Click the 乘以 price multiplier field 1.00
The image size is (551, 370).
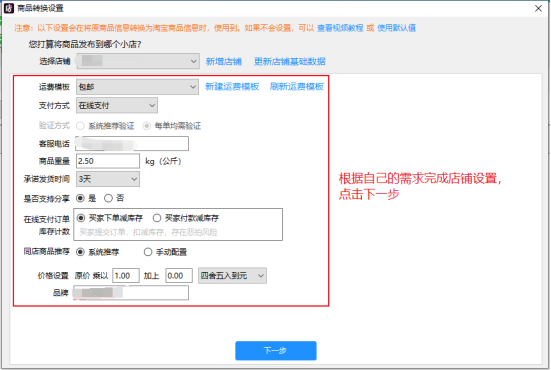tap(126, 275)
